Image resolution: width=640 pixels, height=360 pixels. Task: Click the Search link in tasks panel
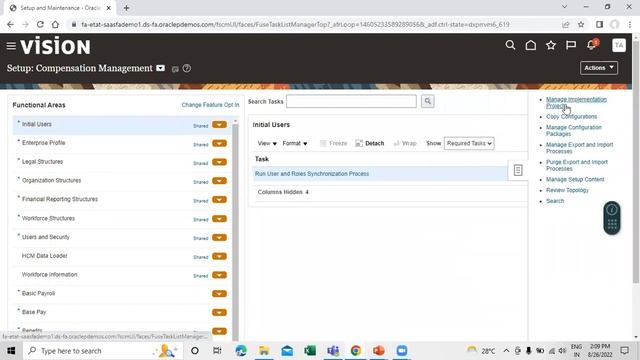[x=555, y=201]
